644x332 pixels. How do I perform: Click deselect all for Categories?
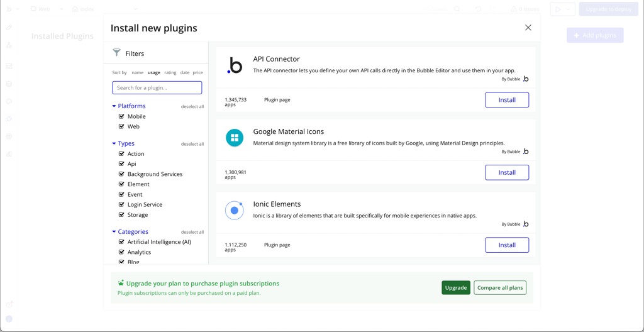tap(192, 232)
